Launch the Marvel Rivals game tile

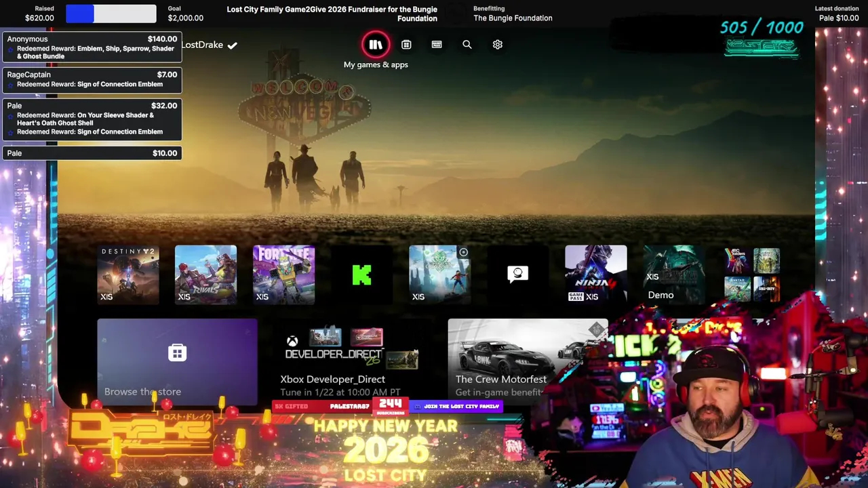coord(206,274)
